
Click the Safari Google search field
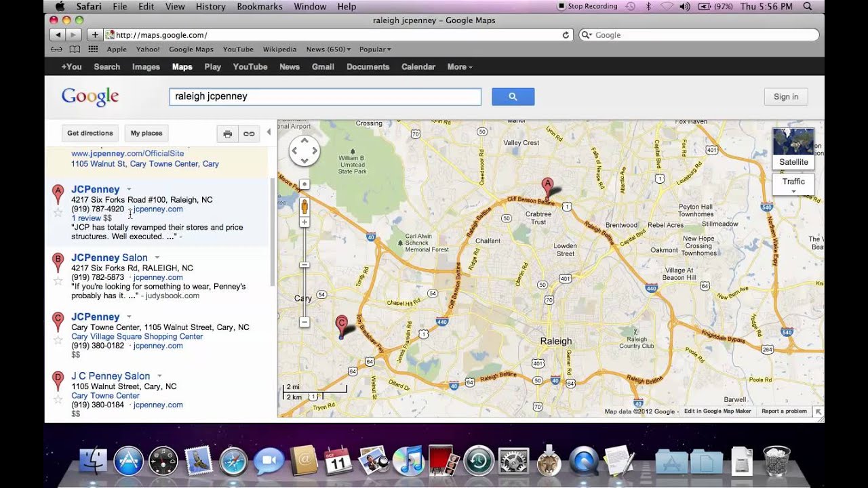tap(698, 35)
